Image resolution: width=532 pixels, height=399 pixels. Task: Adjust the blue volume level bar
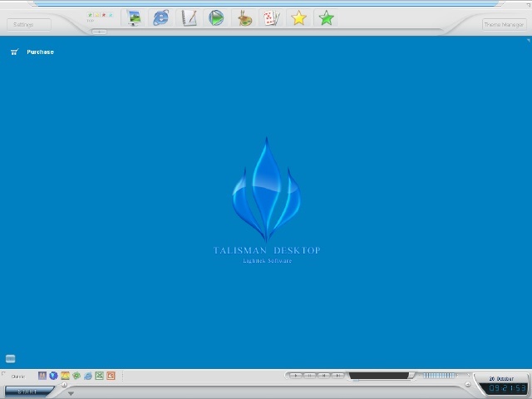coord(439,376)
